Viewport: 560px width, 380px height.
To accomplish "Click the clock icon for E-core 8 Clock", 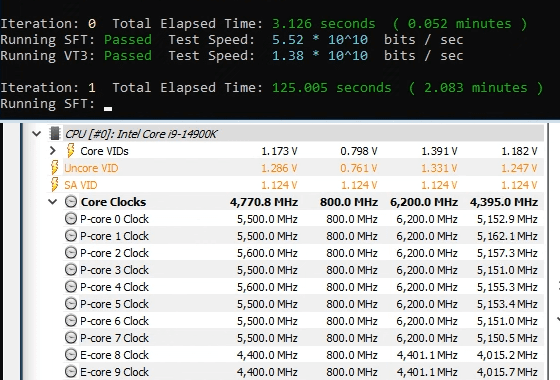I will point(71,355).
